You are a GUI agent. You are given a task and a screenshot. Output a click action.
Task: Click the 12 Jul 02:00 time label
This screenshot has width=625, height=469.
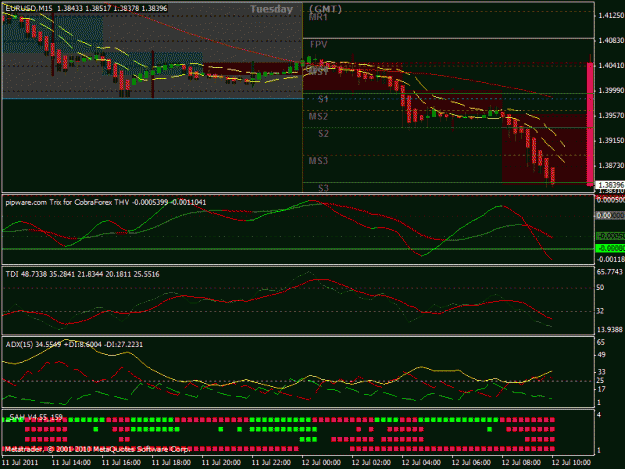371,463
